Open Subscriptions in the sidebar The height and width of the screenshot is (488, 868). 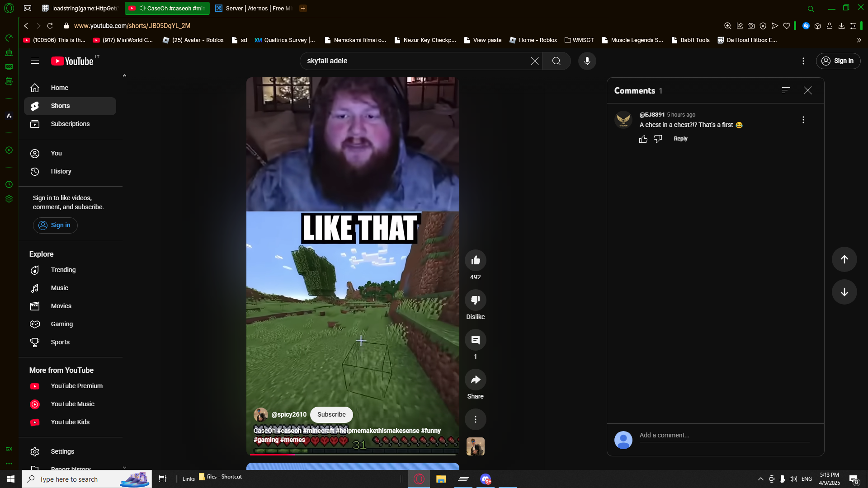pyautogui.click(x=70, y=124)
